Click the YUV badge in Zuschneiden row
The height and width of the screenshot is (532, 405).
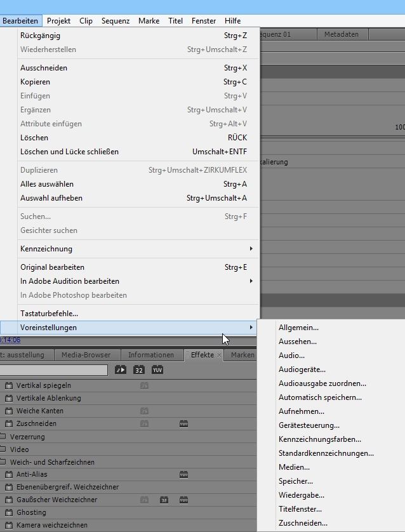(183, 423)
